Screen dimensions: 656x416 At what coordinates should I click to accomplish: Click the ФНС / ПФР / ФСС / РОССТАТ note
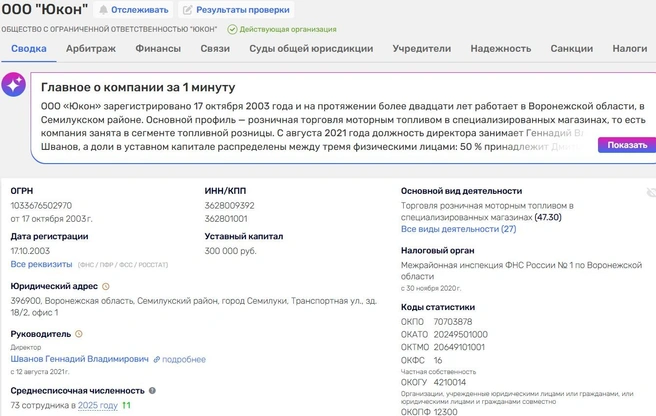coord(123,264)
